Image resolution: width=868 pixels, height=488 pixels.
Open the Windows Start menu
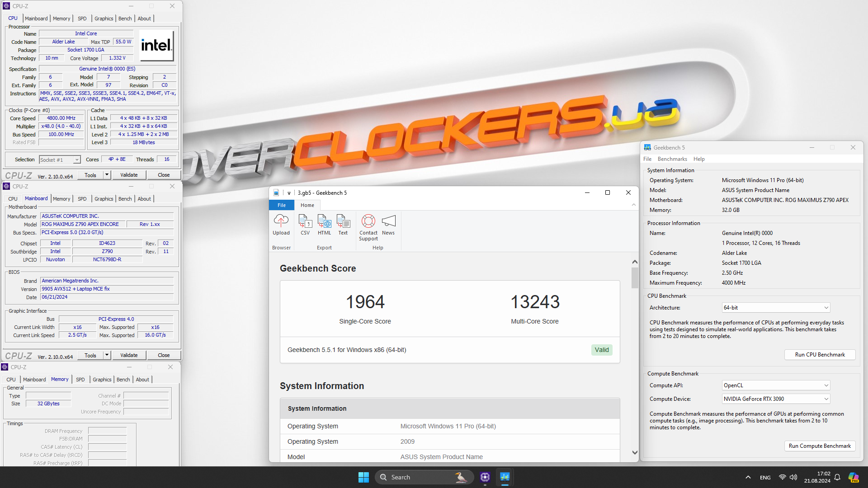tap(363, 477)
